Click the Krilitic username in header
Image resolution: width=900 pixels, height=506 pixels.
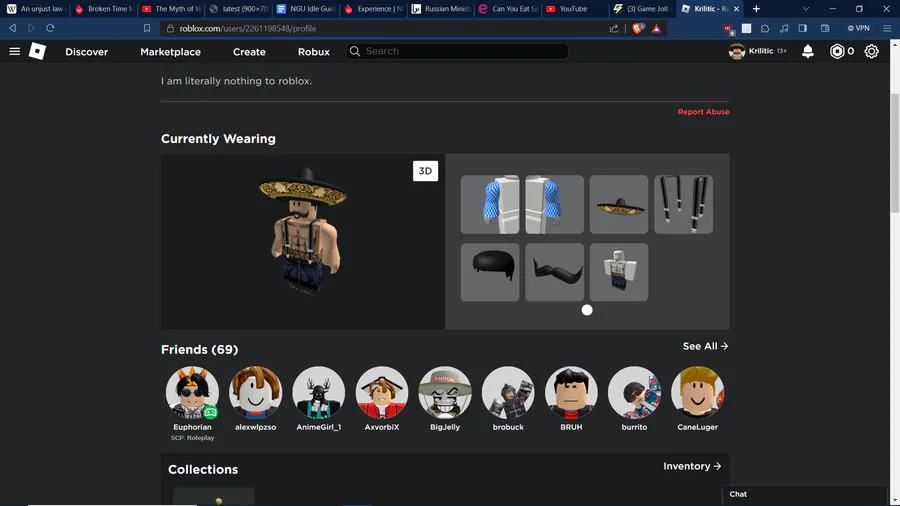(761, 51)
